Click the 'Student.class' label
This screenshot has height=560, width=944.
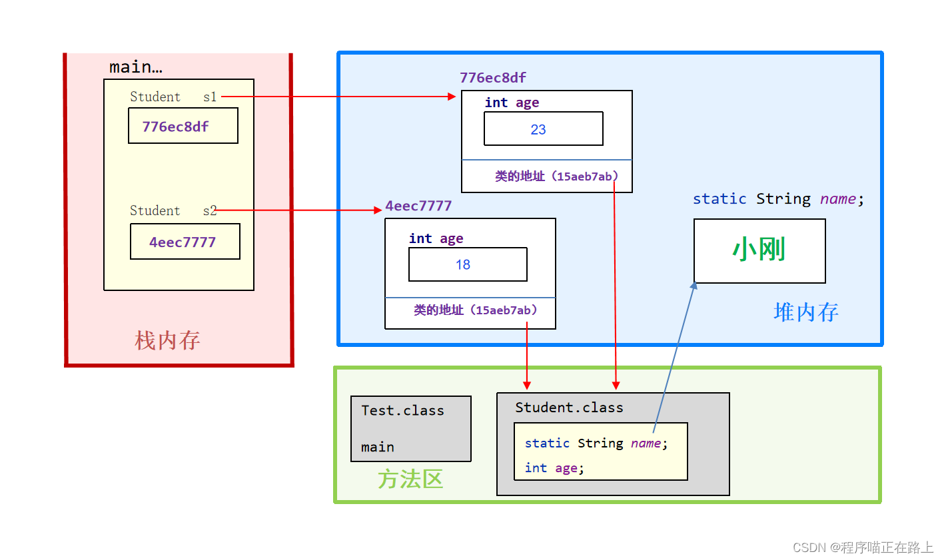click(x=569, y=408)
